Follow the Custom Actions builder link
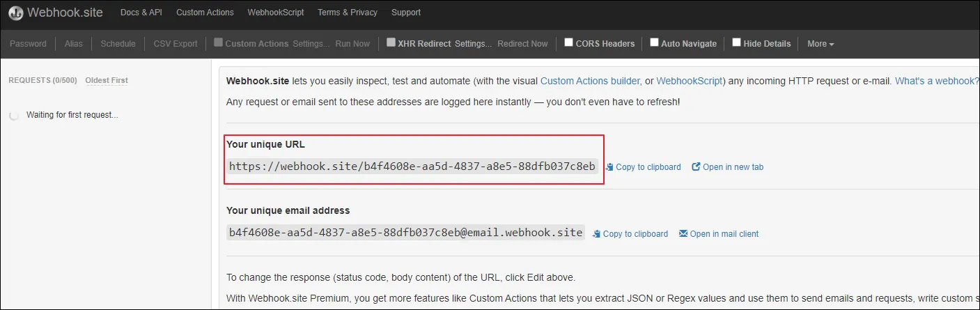This screenshot has width=980, height=310. click(590, 81)
